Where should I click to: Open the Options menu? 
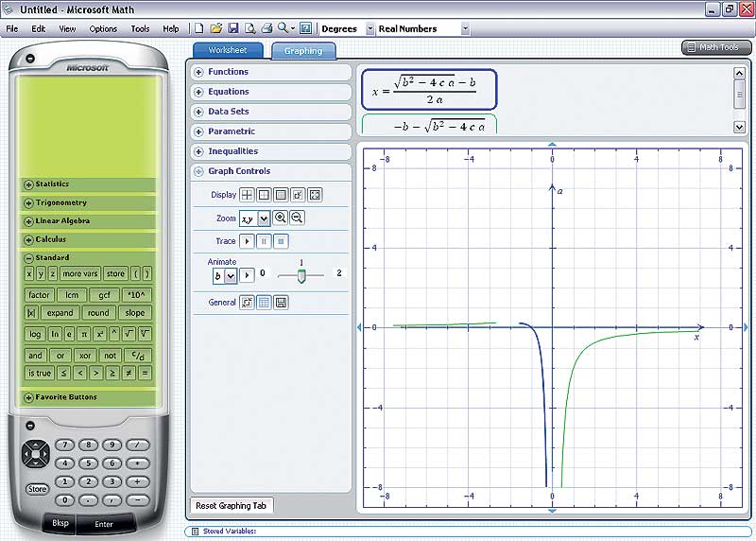pos(103,29)
